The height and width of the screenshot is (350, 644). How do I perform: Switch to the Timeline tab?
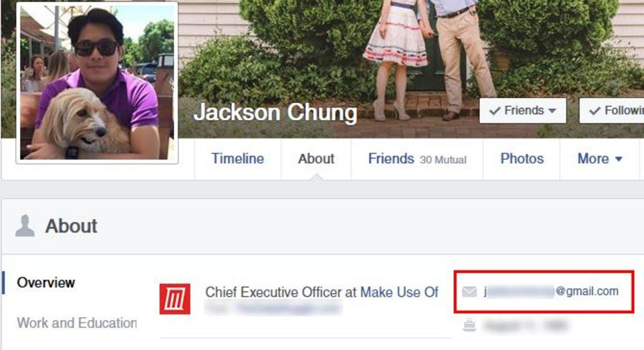[x=238, y=159]
